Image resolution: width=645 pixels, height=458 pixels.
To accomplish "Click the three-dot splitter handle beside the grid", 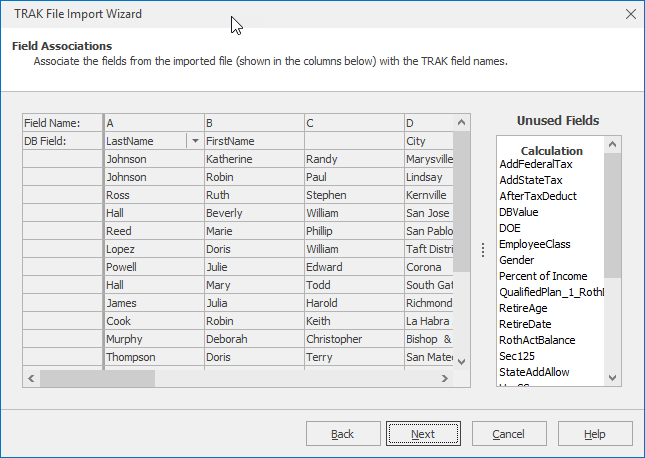I will pos(483,250).
